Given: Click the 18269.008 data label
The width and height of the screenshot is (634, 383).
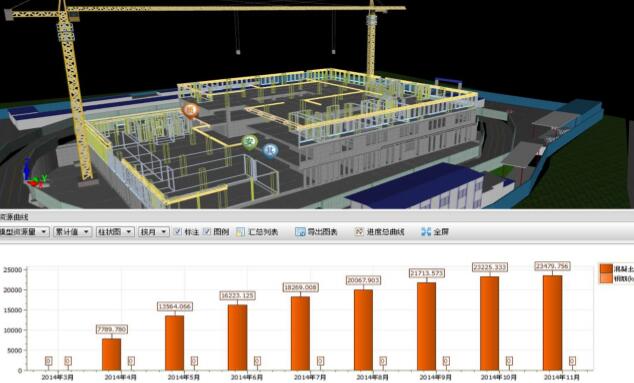Looking at the screenshot, I should 300,288.
